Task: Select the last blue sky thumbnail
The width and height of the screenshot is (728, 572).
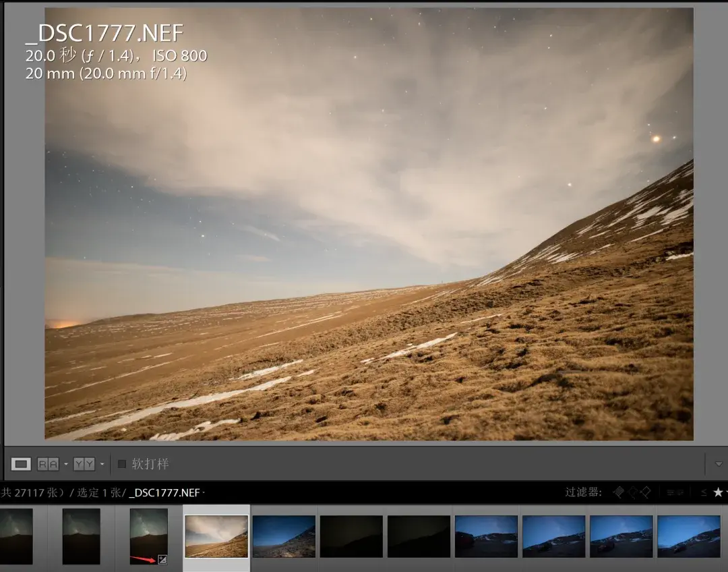Action: tap(688, 536)
